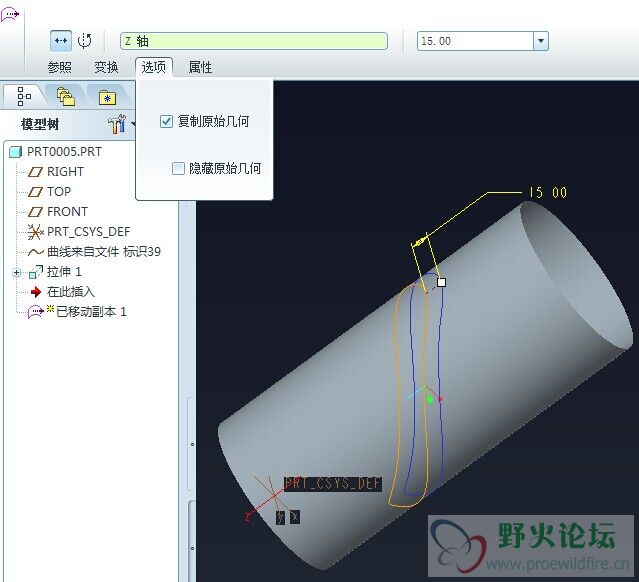This screenshot has height=582, width=639.
Task: Switch to the folder browser navigator tab
Action: click(x=66, y=97)
